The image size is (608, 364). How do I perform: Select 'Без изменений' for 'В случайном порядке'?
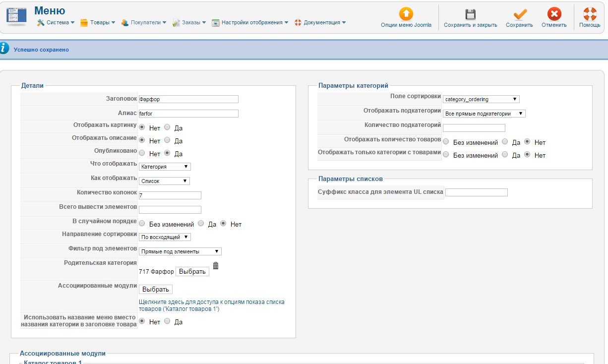pos(142,224)
